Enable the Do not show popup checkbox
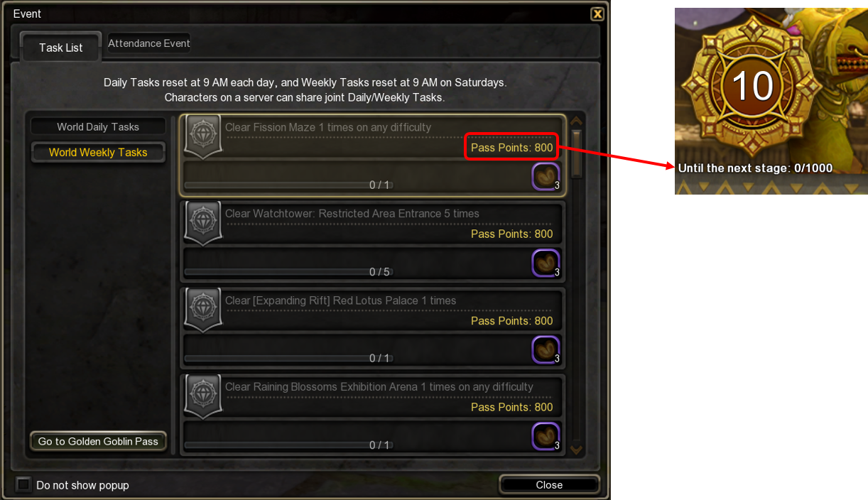Screen dimensions: 868x500 (x=24, y=485)
